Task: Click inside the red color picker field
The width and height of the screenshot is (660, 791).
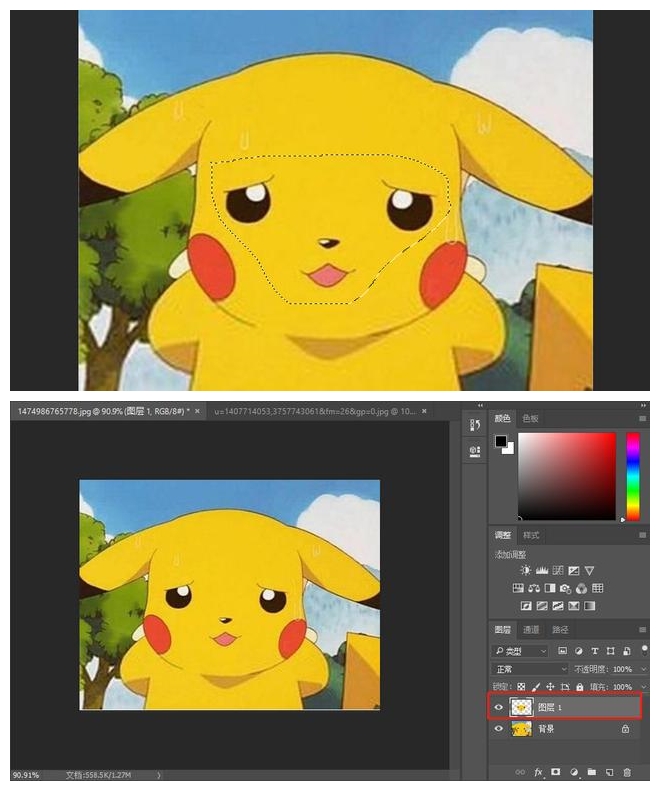Action: point(567,476)
